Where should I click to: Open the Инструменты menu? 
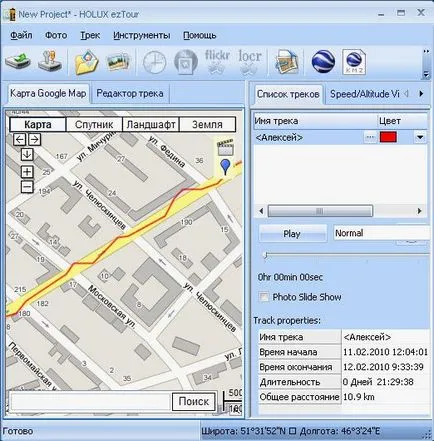pos(142,35)
